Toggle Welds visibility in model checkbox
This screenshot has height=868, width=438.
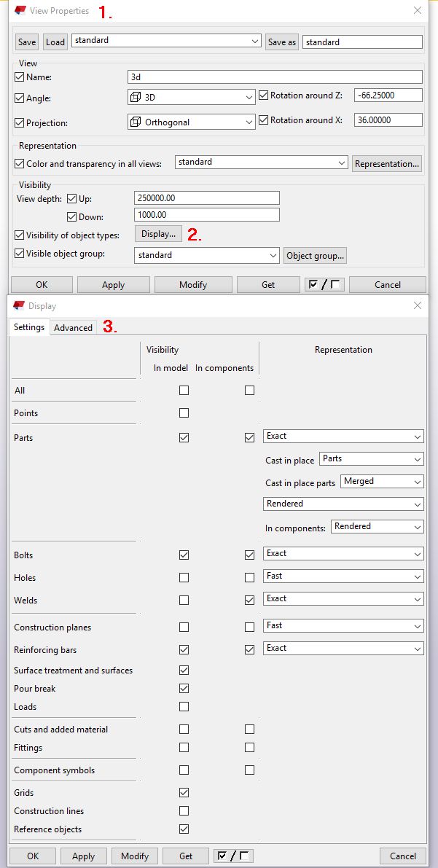(x=184, y=601)
